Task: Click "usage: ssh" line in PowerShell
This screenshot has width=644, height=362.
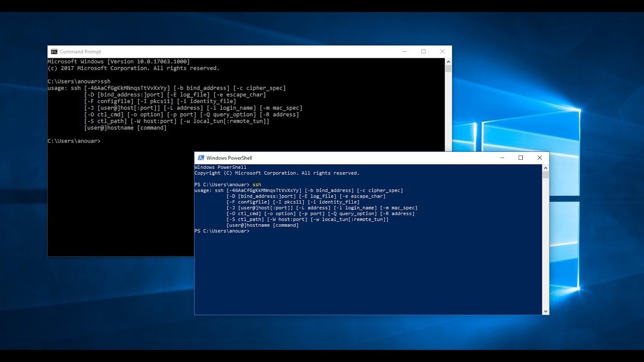Action: (x=299, y=191)
